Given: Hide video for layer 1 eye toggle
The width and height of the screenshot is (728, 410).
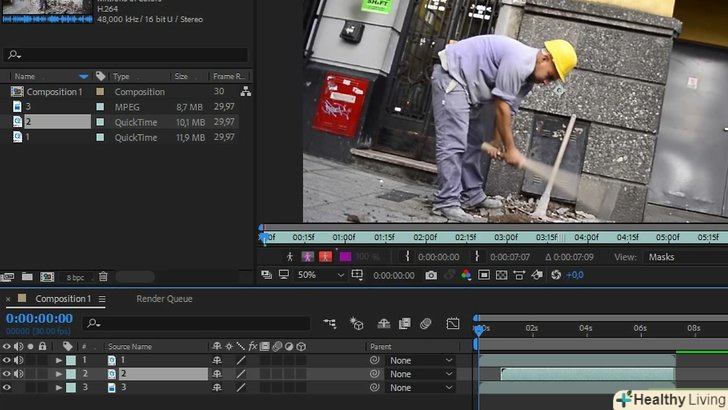Looking at the screenshot, I should tap(7, 360).
